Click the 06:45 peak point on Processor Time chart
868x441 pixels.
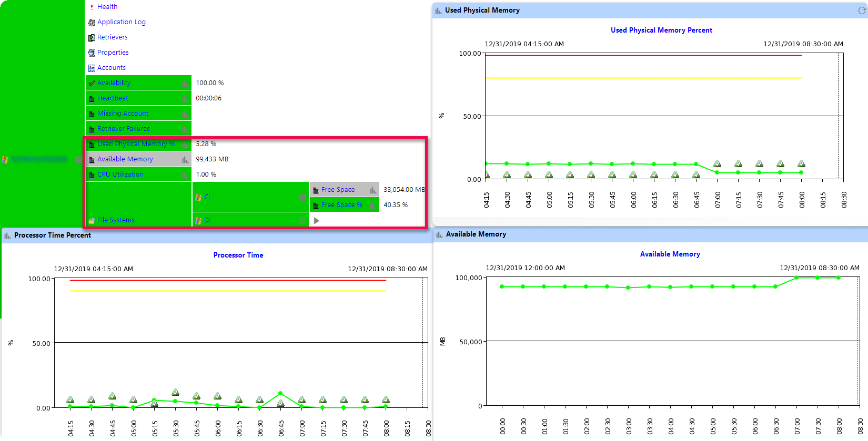[280, 393]
